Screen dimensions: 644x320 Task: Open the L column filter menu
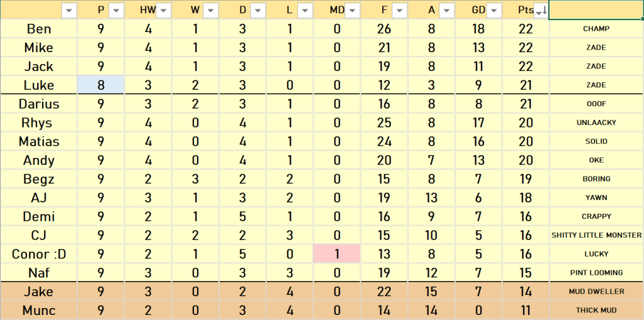point(305,10)
